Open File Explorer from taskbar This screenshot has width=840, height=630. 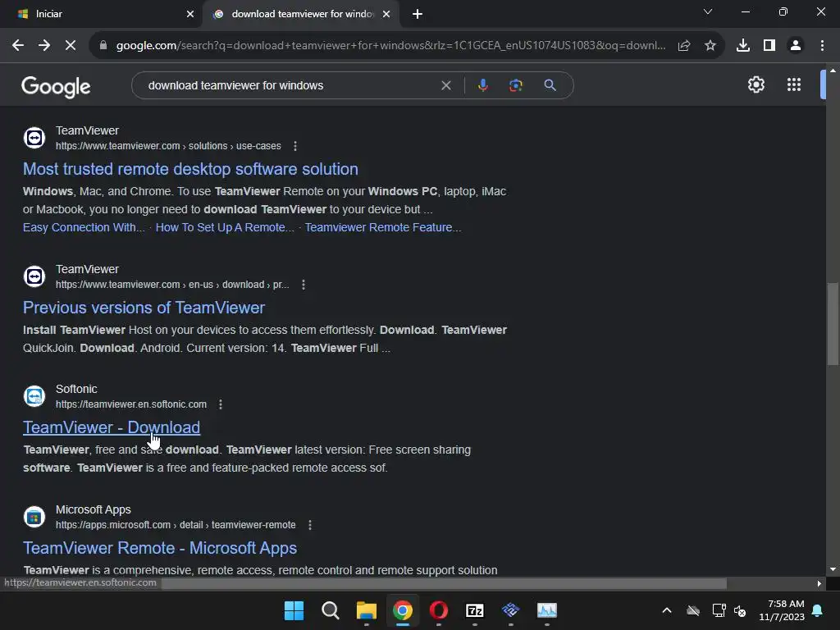pyautogui.click(x=367, y=610)
